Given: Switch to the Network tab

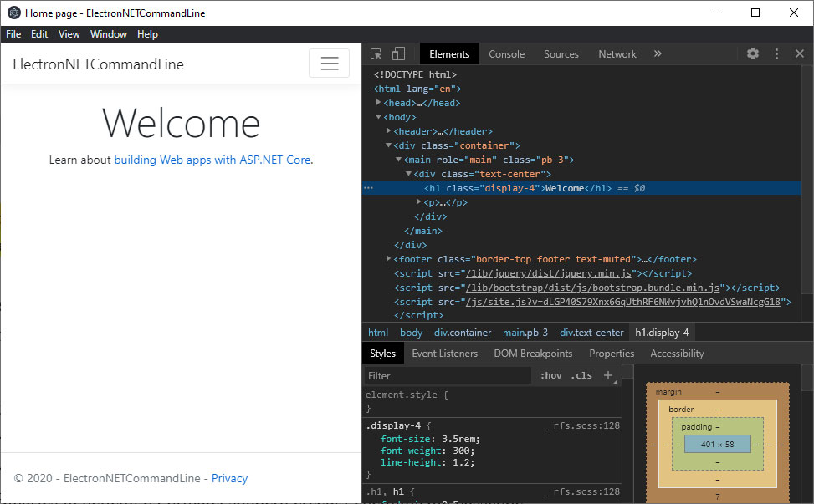Looking at the screenshot, I should pyautogui.click(x=617, y=54).
